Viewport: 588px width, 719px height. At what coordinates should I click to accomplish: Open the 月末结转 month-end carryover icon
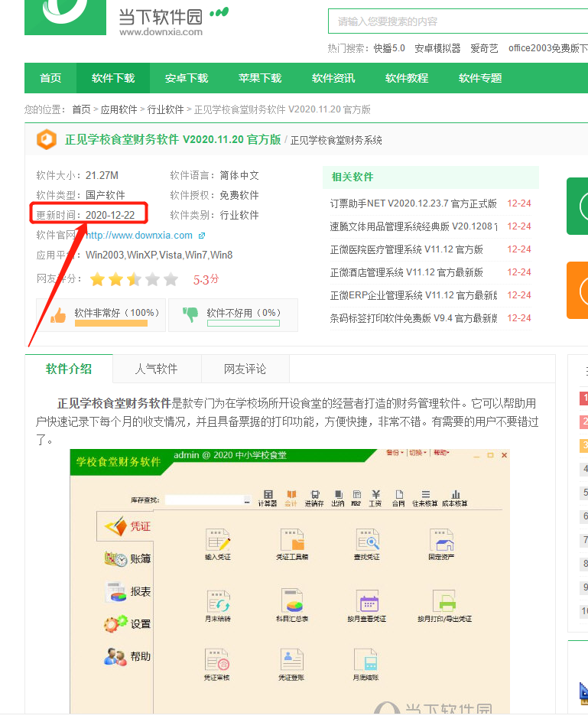tap(218, 606)
